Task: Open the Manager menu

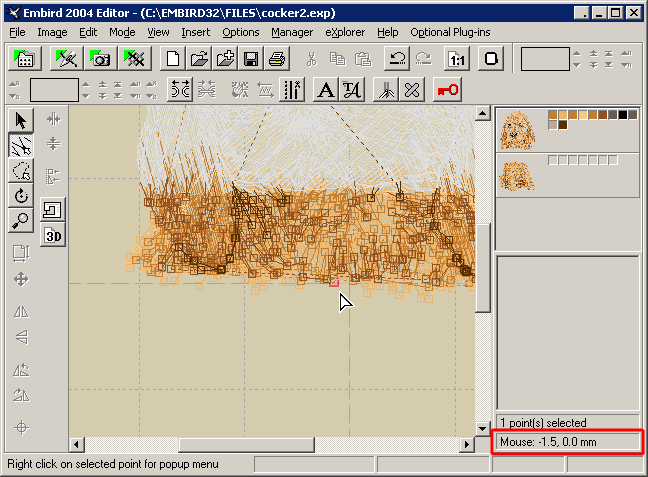Action: pos(292,32)
